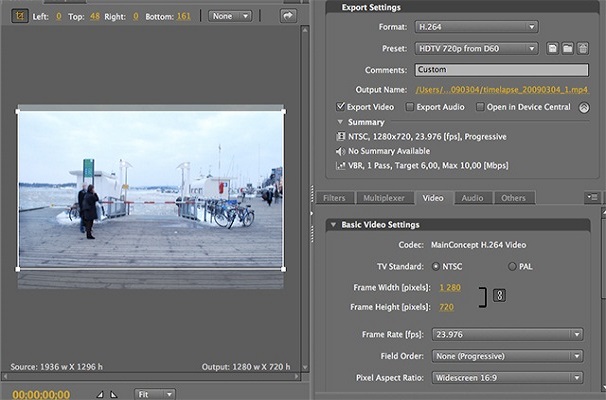Image resolution: width=606 pixels, height=400 pixels.
Task: Select the PAL TV standard
Action: click(513, 266)
